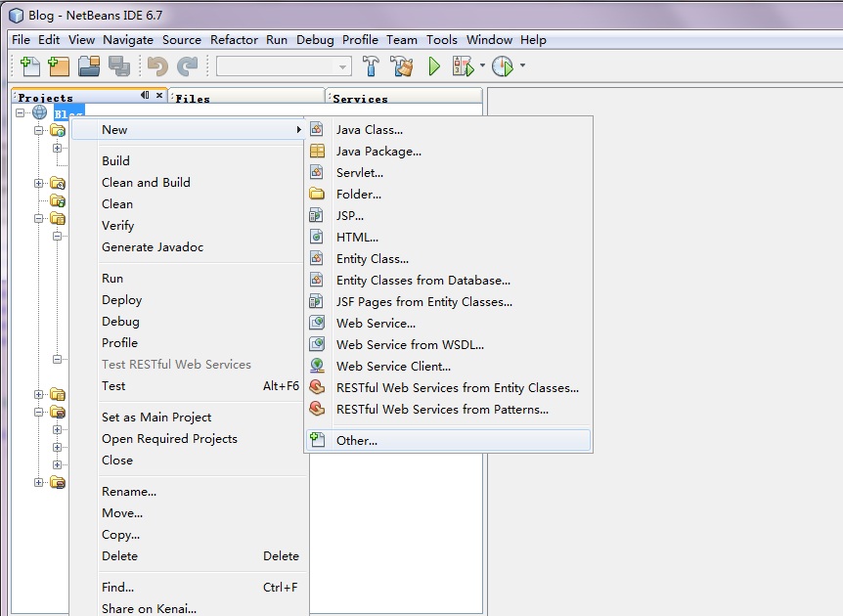Open the empty configuration combo box
This screenshot has height=616, width=843.
point(284,66)
